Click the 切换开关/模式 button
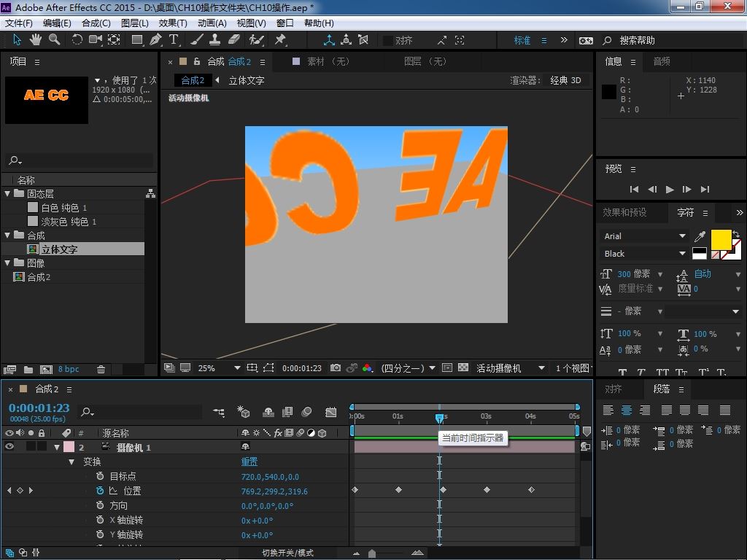The height and width of the screenshot is (560, 747). 287,553
